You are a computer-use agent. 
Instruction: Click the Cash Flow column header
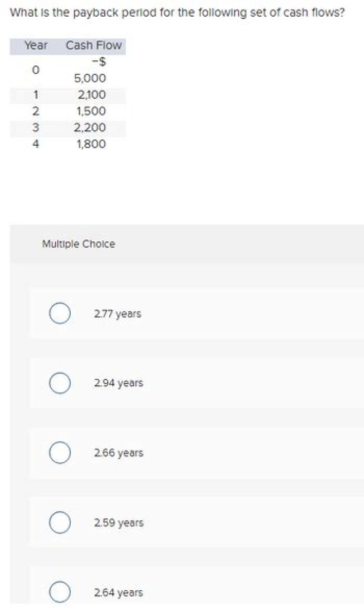point(94,46)
